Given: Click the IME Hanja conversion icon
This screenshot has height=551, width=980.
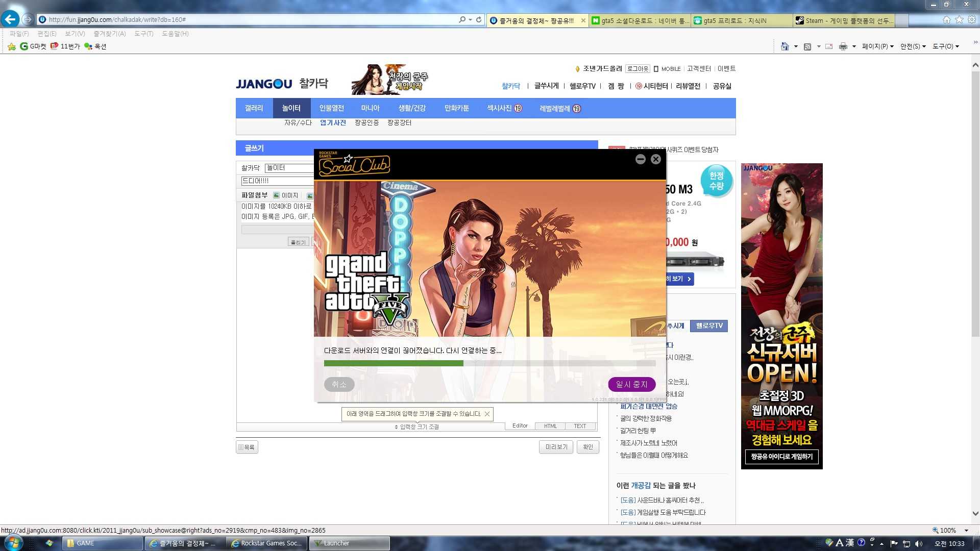Looking at the screenshot, I should point(850,543).
